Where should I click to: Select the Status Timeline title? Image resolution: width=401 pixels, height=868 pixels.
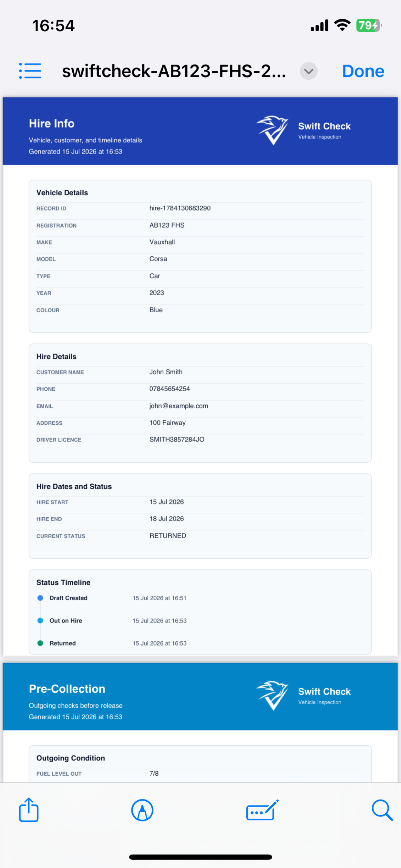point(63,582)
